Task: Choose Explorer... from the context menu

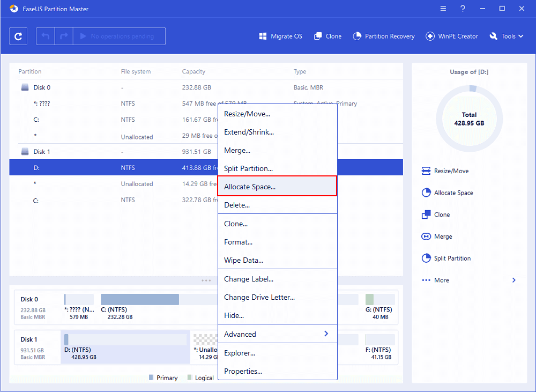Action: click(x=278, y=353)
